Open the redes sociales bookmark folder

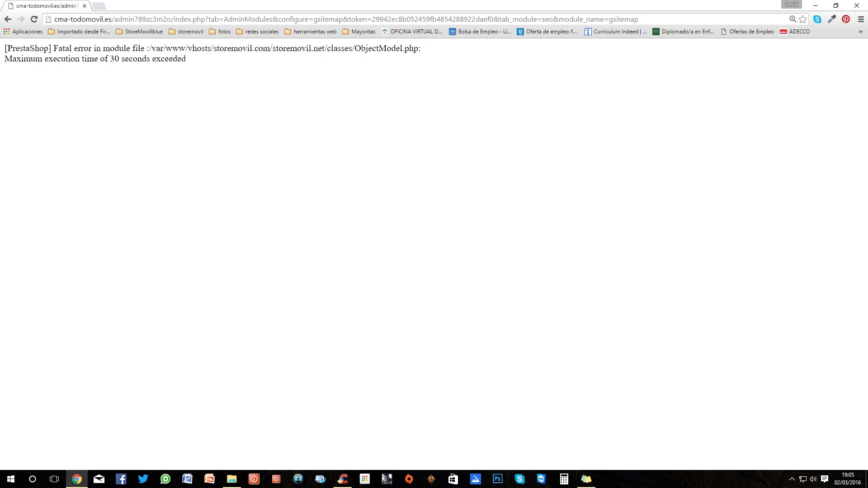pyautogui.click(x=257, y=32)
